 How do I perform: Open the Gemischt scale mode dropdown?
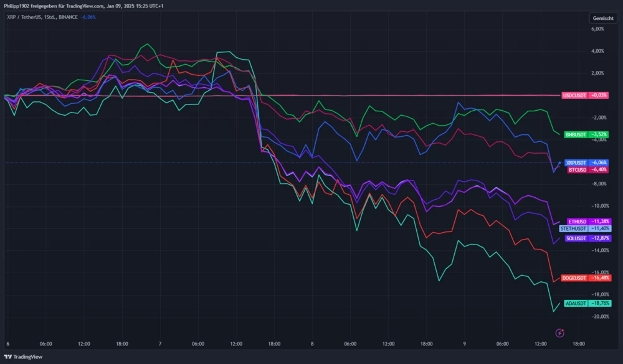(603, 18)
